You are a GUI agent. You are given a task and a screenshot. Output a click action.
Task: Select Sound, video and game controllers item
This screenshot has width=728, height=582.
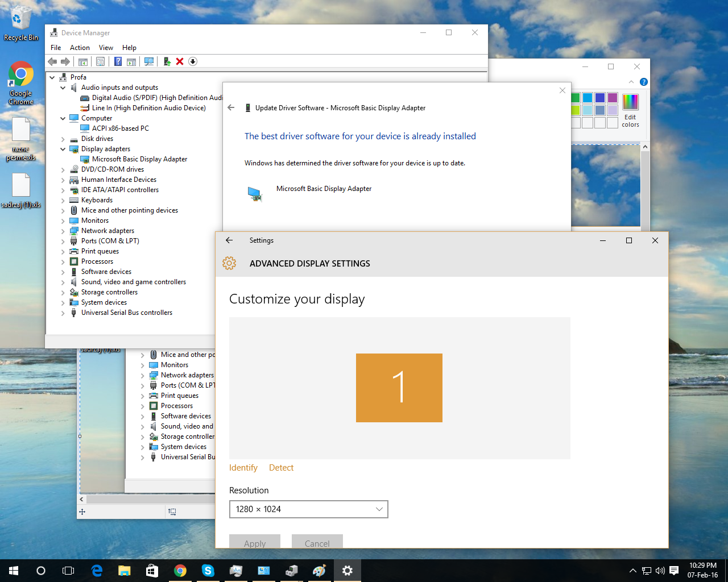pos(134,282)
